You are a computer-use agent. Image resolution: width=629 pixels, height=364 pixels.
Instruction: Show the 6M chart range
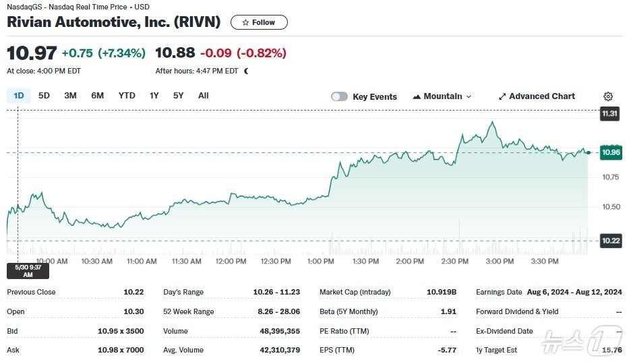pos(97,96)
